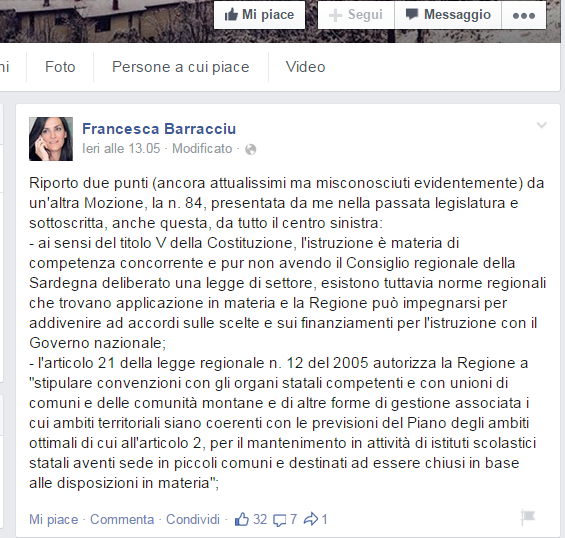Image resolution: width=565 pixels, height=538 pixels.
Task: Switch to Persone a cui piace tab
Action: pos(181,67)
